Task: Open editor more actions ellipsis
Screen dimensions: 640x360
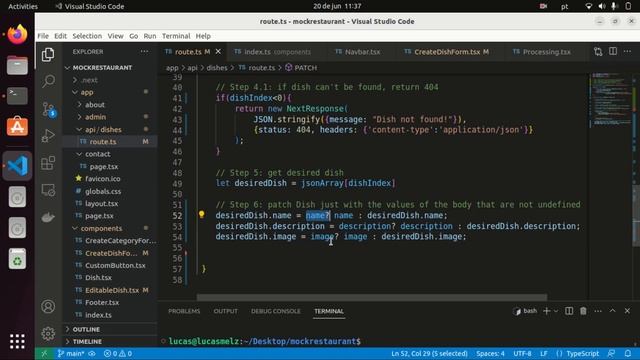Action: click(627, 51)
